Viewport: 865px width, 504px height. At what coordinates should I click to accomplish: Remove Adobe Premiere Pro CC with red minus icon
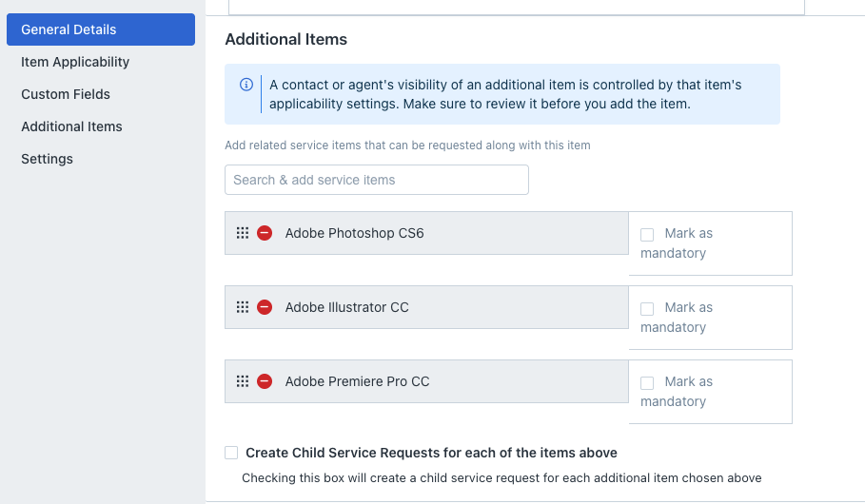pyautogui.click(x=265, y=381)
